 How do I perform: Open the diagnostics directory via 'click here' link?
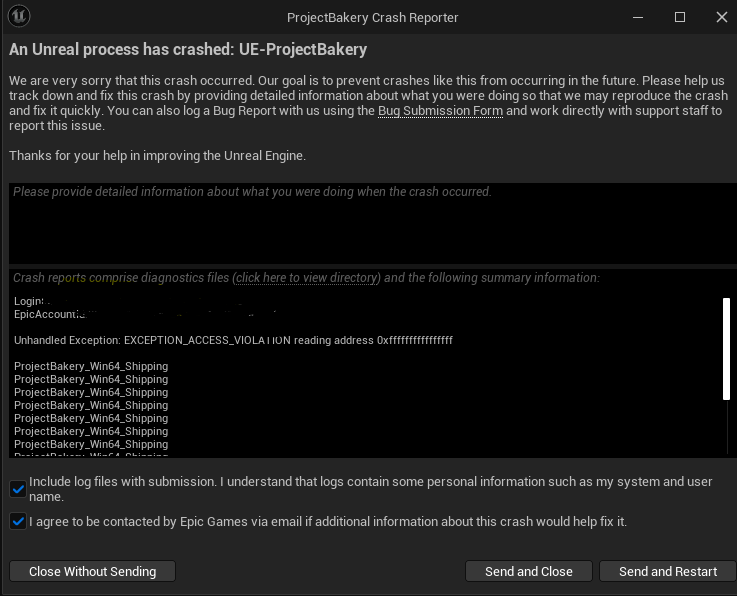(307, 278)
